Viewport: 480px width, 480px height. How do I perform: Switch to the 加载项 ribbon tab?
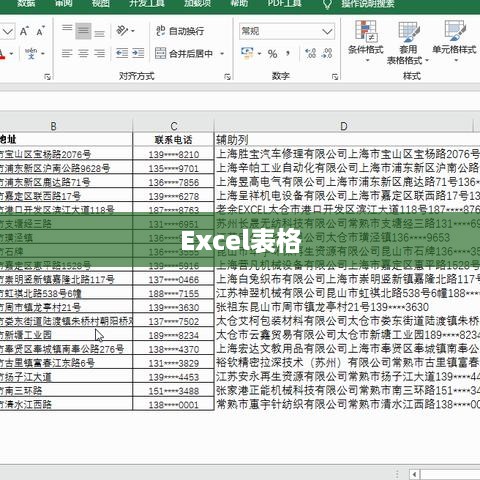click(198, 3)
